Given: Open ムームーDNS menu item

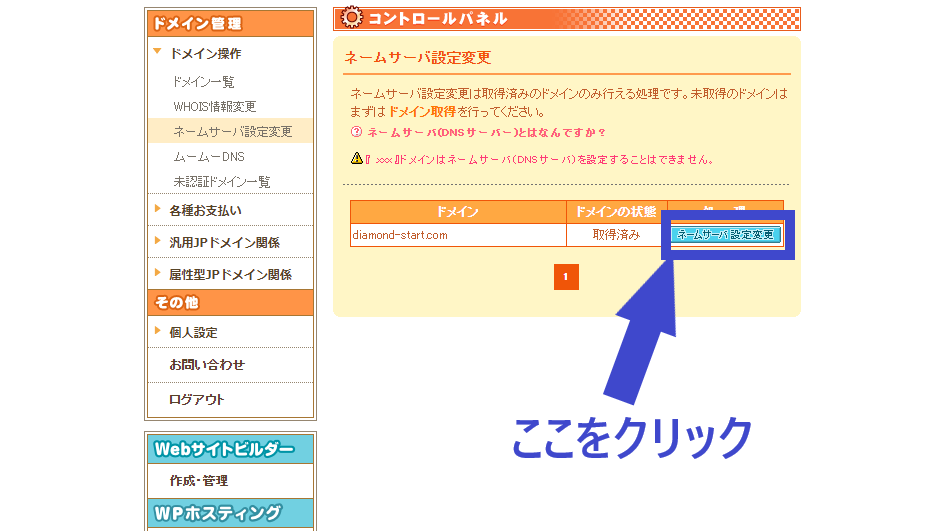Looking at the screenshot, I should click(x=209, y=157).
